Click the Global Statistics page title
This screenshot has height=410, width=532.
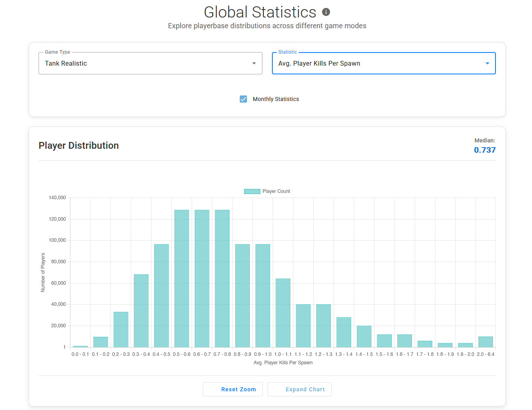click(x=260, y=12)
